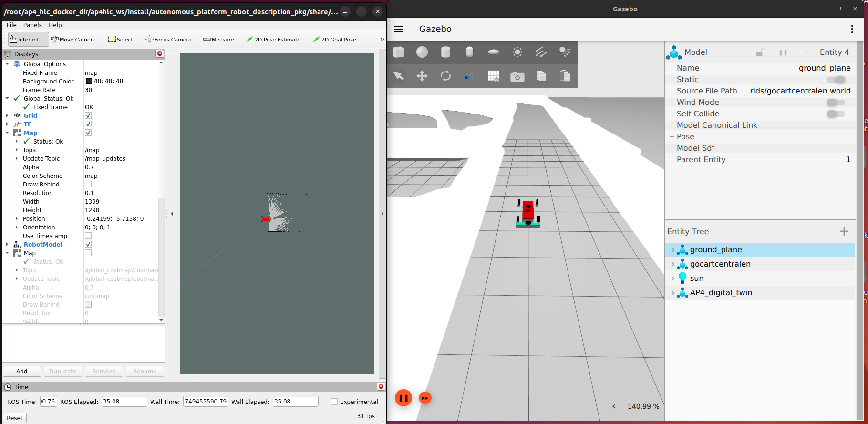Open the RViz File menu
The height and width of the screenshot is (424, 868).
(11, 25)
